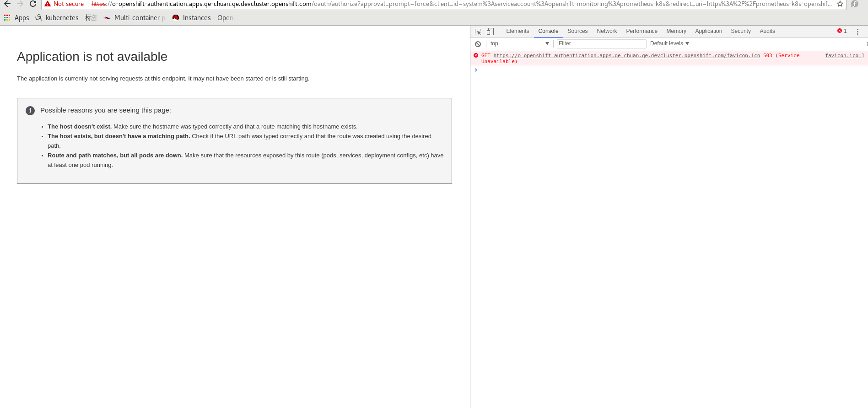Click the red error icon in console message
The image size is (868, 408).
click(x=476, y=55)
